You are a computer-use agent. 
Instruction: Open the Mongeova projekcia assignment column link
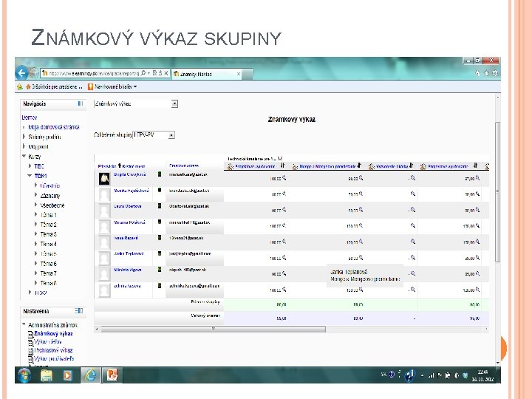[x=328, y=166]
